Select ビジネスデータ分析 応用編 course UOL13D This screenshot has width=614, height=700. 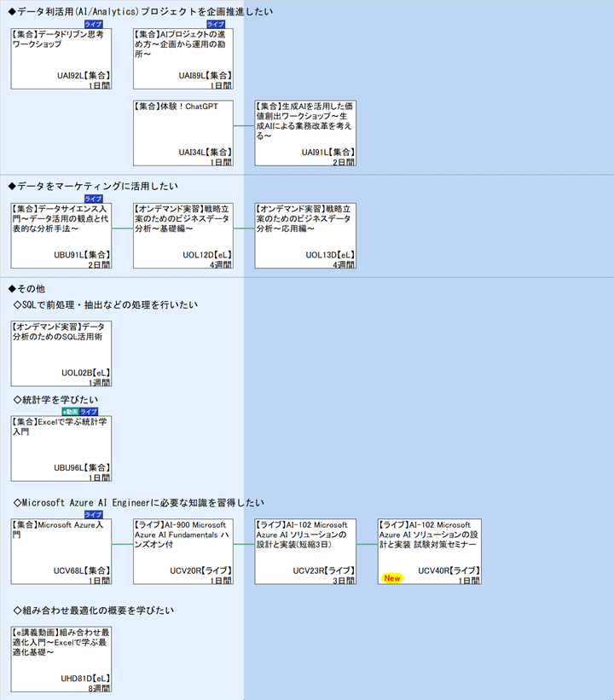[305, 235]
